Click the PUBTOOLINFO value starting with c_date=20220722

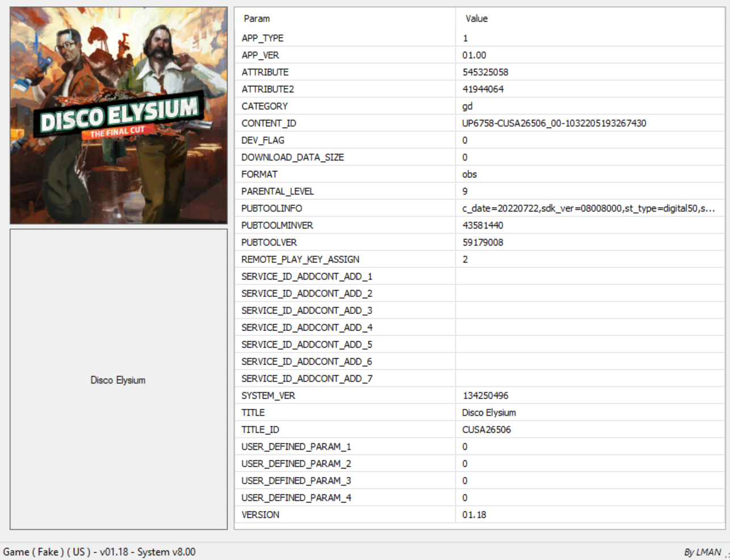pos(589,208)
